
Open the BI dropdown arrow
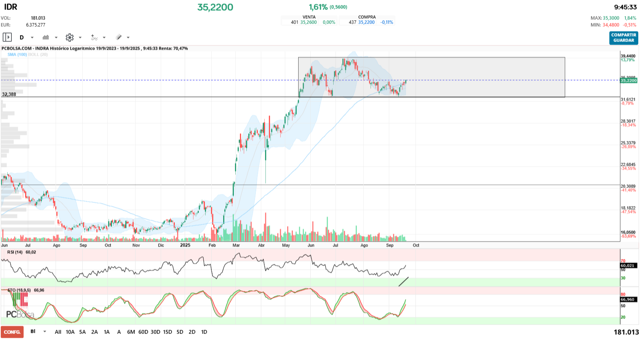point(45,332)
